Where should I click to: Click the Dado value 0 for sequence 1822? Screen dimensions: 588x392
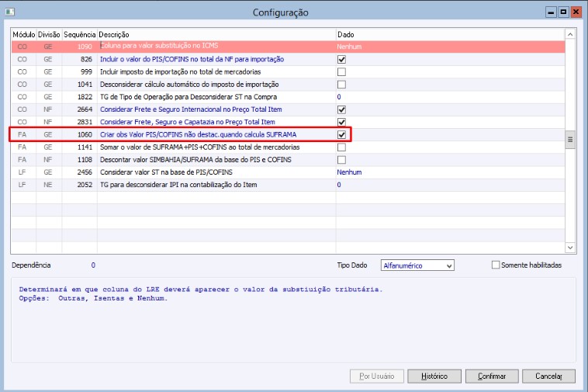coord(339,97)
